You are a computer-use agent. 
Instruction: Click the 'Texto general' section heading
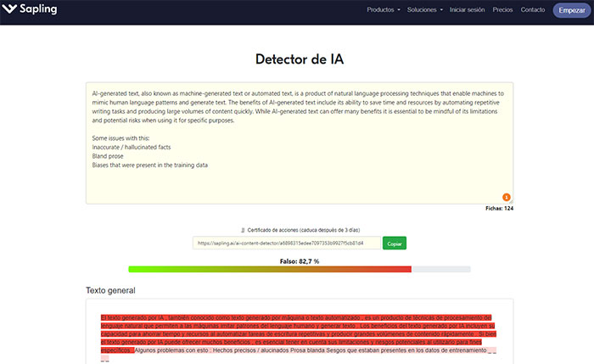pyautogui.click(x=110, y=290)
